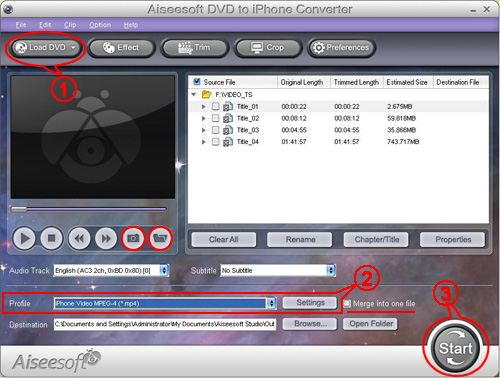Click the Rename button
The height and width of the screenshot is (378, 500).
(300, 240)
